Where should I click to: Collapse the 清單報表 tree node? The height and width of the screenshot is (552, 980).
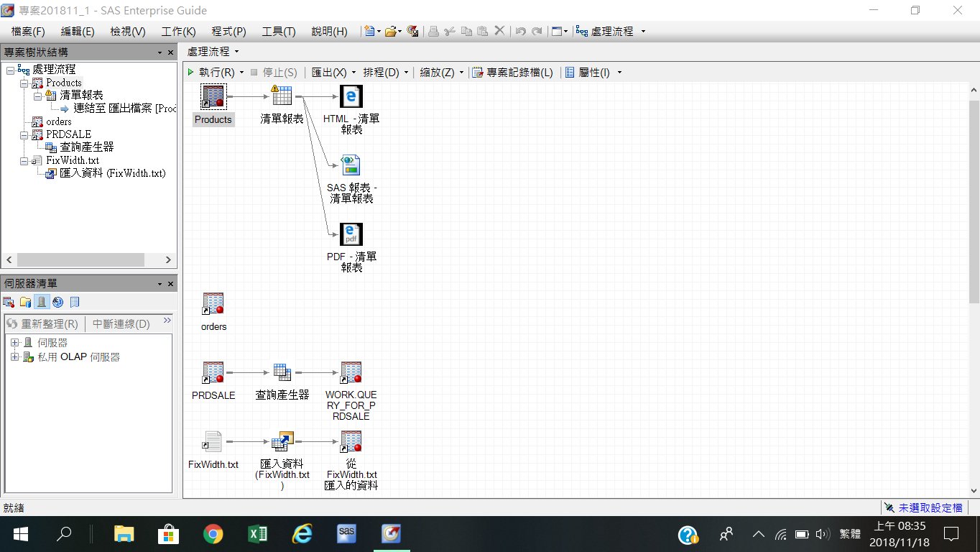tap(37, 96)
